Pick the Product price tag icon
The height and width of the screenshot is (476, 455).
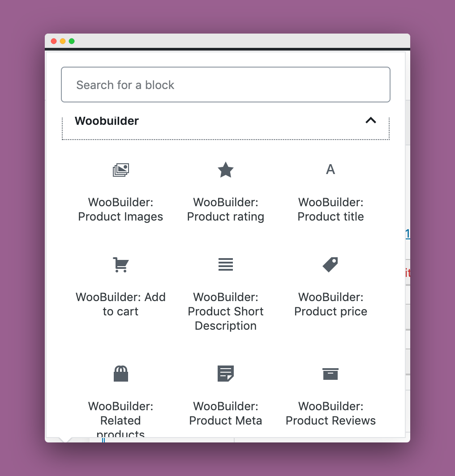click(x=331, y=265)
